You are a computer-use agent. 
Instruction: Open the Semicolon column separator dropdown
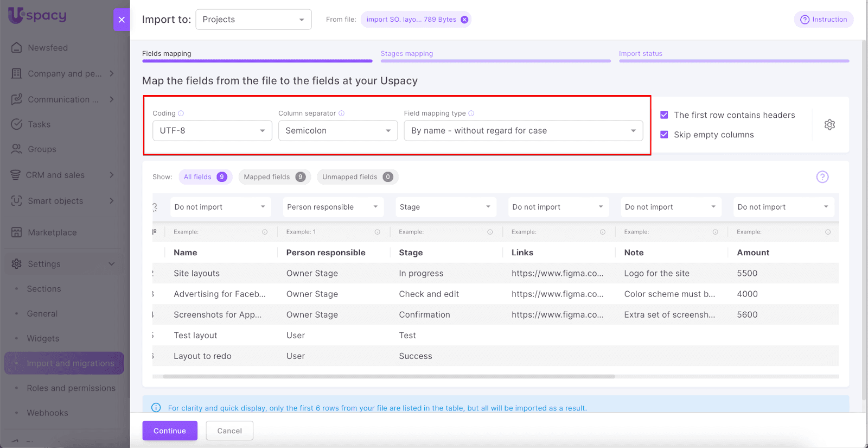pos(337,131)
